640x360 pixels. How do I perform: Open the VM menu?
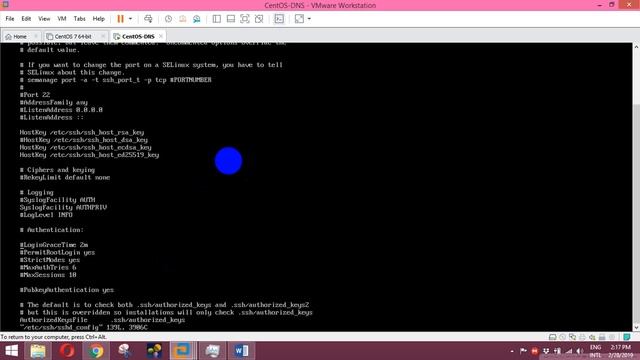[x=62, y=19]
